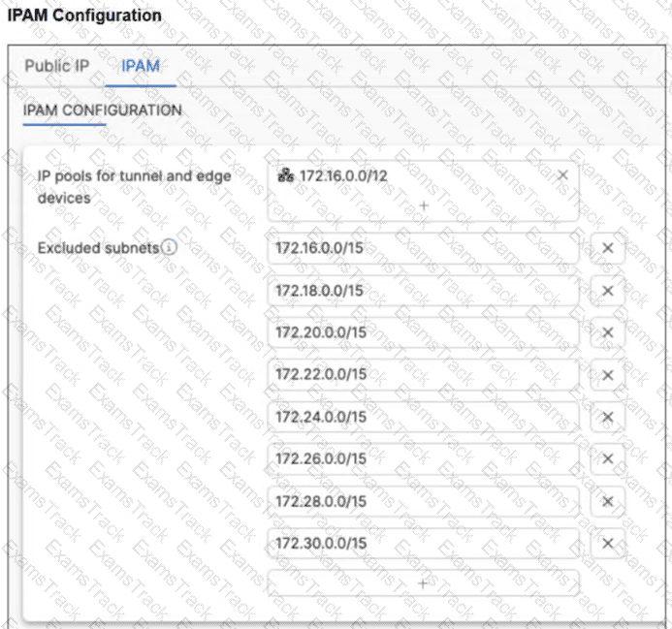Select the IPAM tab
The height and width of the screenshot is (629, 672).
pyautogui.click(x=141, y=66)
